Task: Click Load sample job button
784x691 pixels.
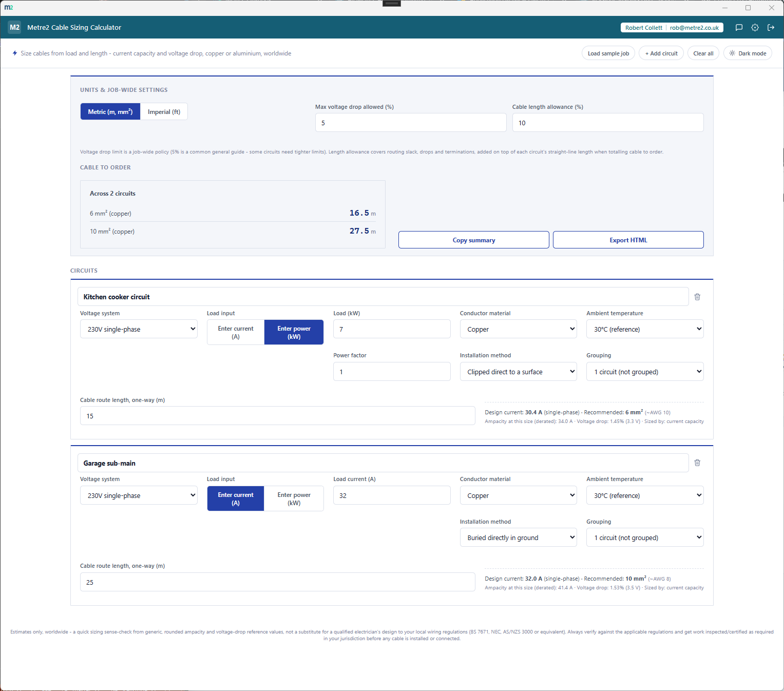Action: 608,53
